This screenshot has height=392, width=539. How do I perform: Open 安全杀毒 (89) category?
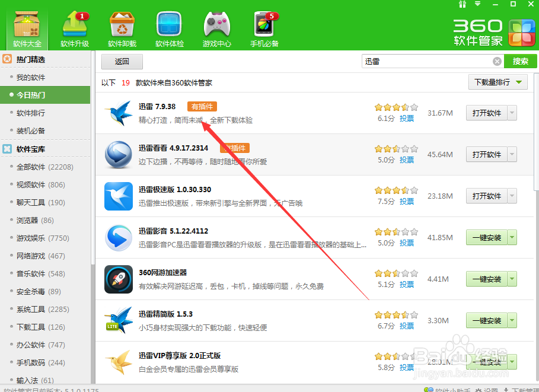[x=45, y=292]
